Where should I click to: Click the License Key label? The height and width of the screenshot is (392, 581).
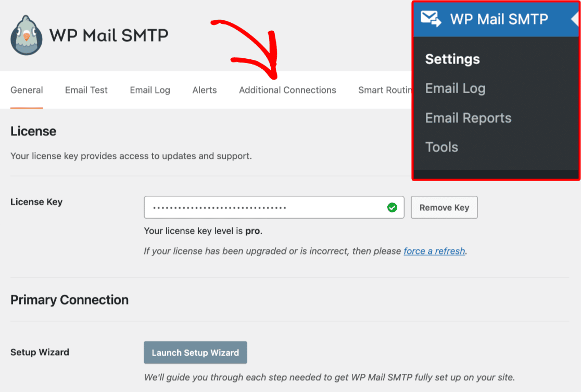point(36,202)
